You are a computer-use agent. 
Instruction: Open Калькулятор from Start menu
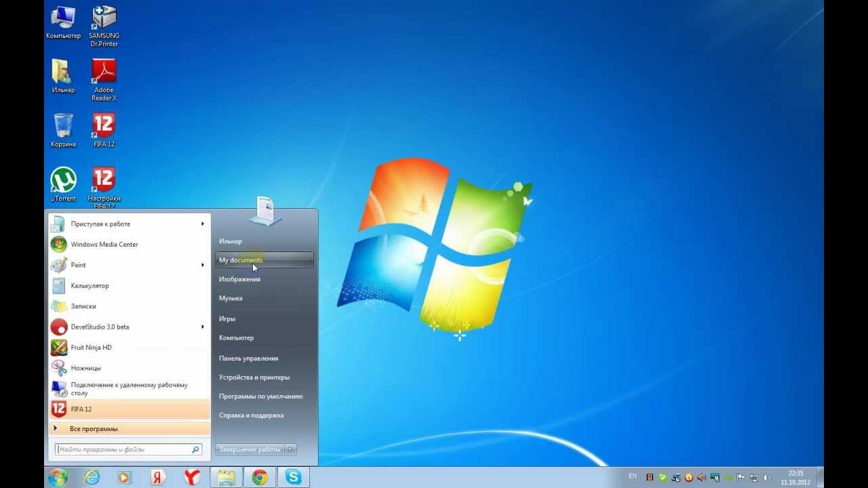[129, 285]
